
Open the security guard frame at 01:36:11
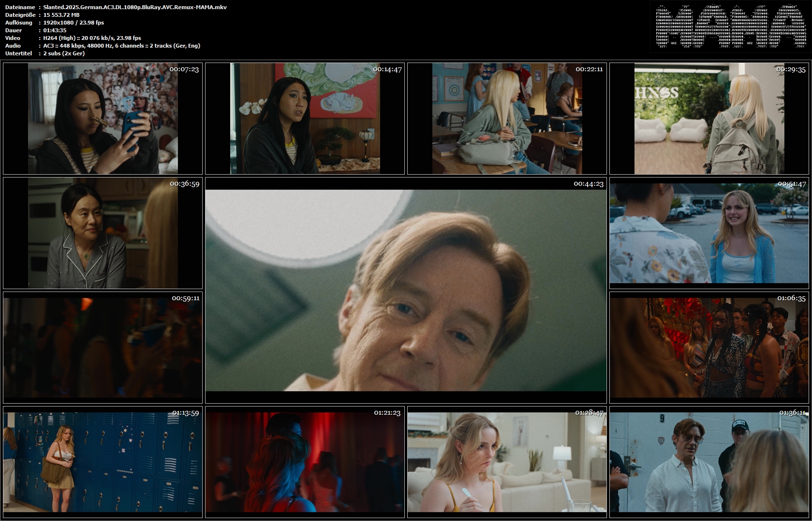coord(709,462)
